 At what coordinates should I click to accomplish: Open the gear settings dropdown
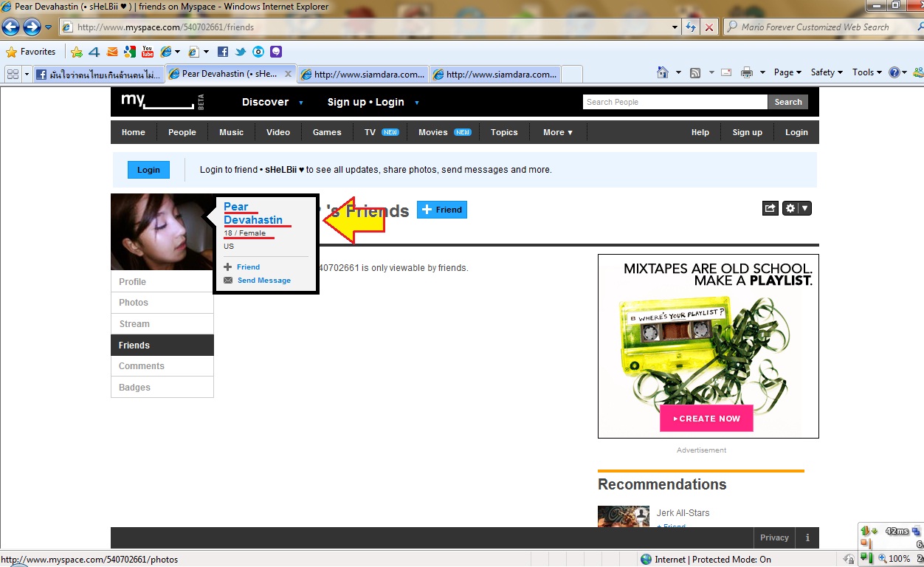point(797,208)
